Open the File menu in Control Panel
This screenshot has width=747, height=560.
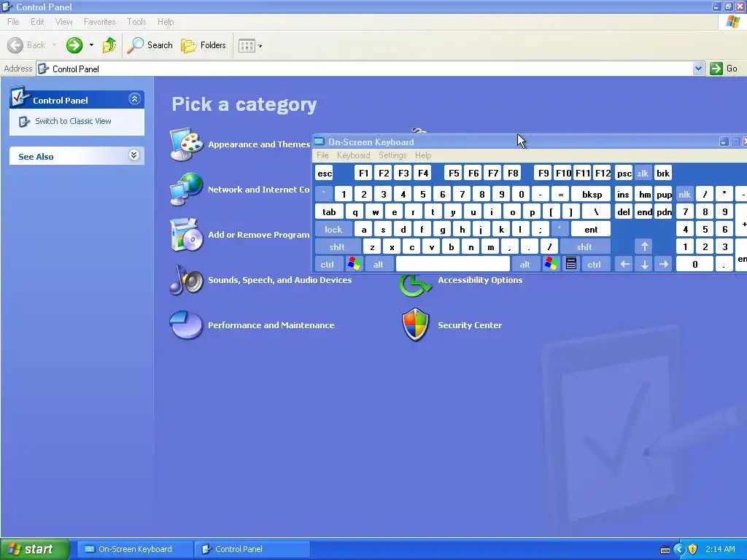coord(13,22)
